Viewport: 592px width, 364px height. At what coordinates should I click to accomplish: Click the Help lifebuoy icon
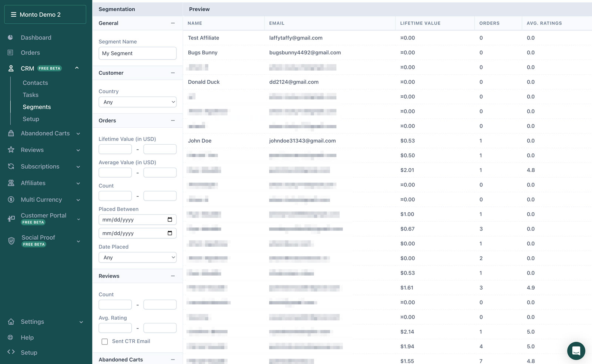click(10, 337)
